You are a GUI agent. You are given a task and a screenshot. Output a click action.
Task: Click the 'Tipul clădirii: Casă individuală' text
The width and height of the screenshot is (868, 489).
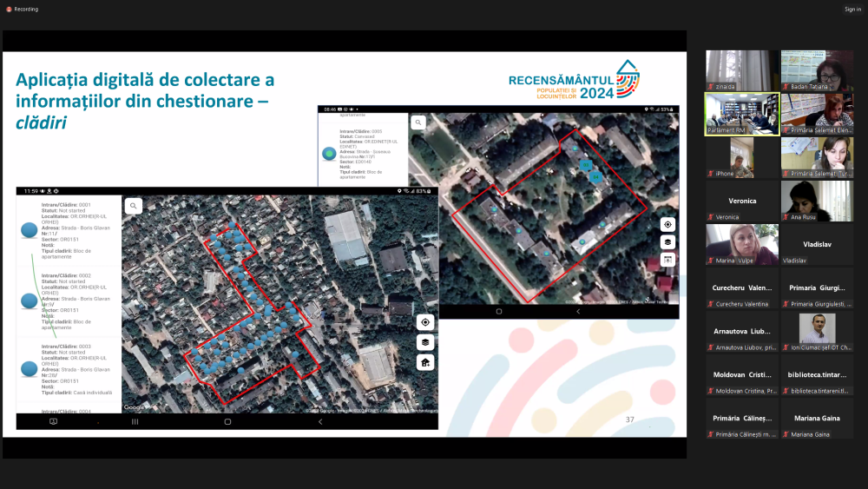click(x=76, y=393)
